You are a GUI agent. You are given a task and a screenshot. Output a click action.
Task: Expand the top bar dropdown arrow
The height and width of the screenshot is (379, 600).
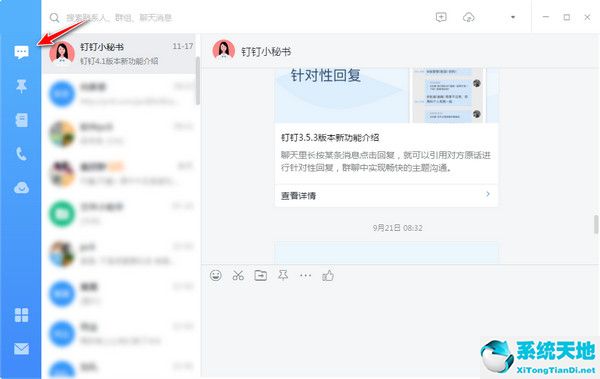[x=513, y=17]
